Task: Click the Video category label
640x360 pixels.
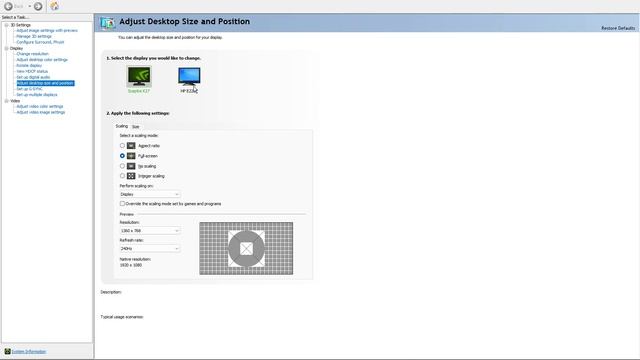Action: pos(15,101)
